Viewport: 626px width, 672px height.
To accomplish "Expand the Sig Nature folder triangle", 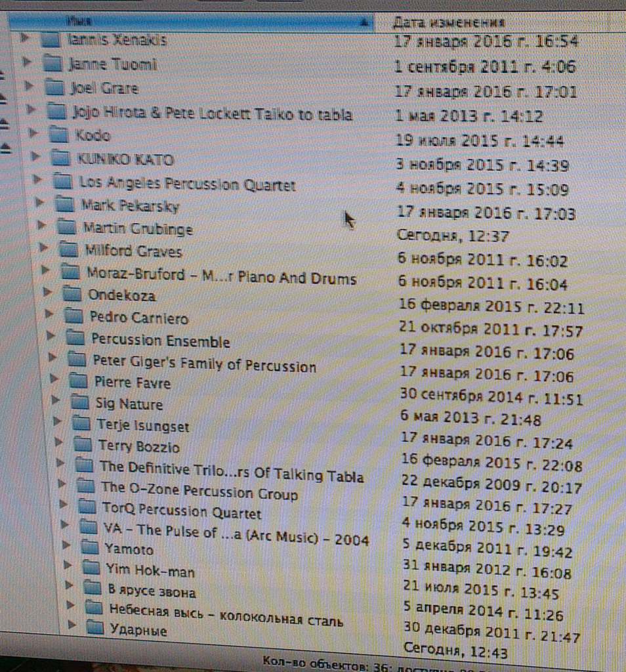I will point(57,400).
